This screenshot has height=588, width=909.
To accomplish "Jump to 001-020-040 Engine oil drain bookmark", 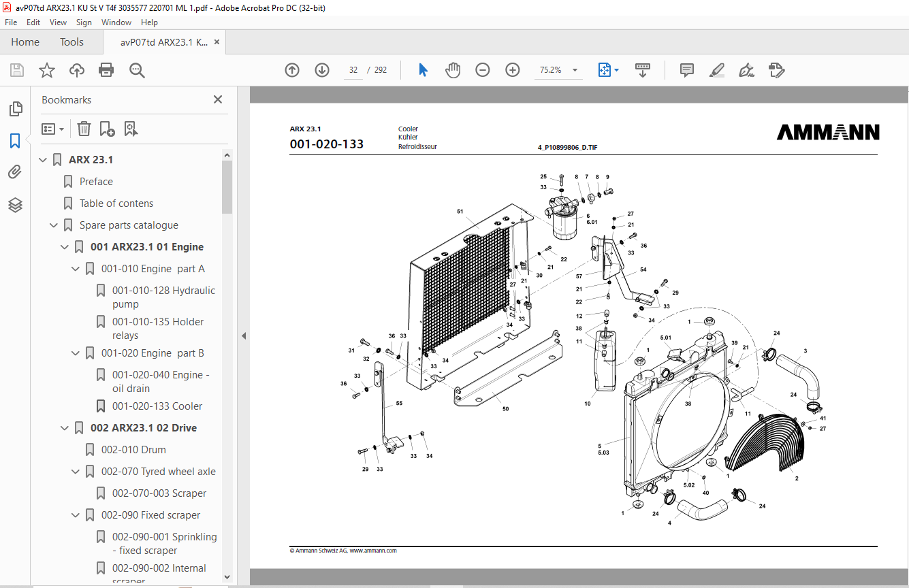I will click(x=161, y=382).
